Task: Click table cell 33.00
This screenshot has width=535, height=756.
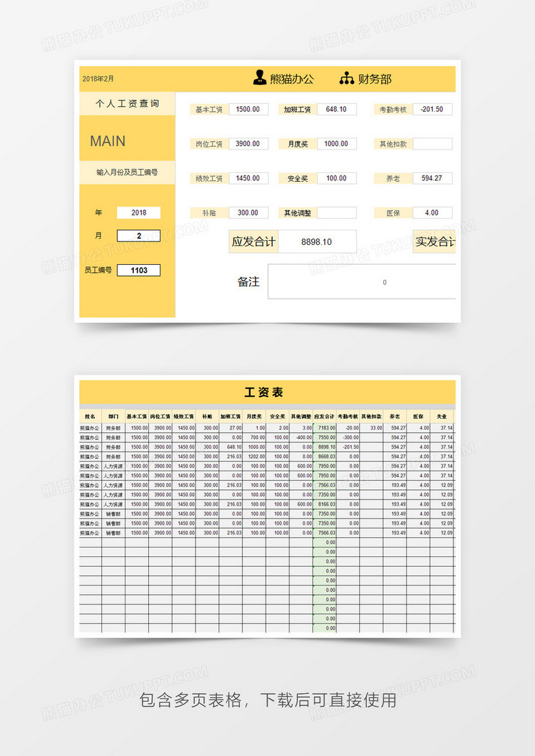Action: [372, 428]
